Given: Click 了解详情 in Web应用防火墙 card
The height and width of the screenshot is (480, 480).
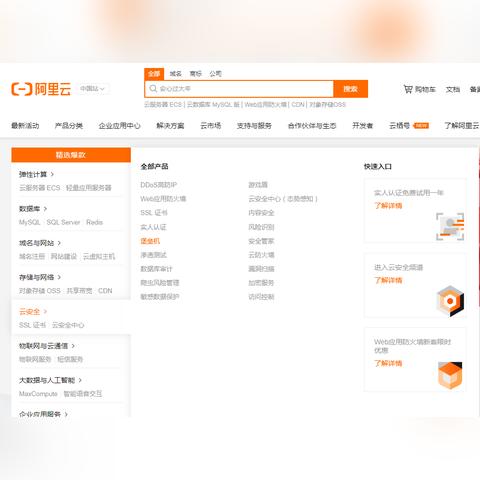Looking at the screenshot, I should [388, 363].
